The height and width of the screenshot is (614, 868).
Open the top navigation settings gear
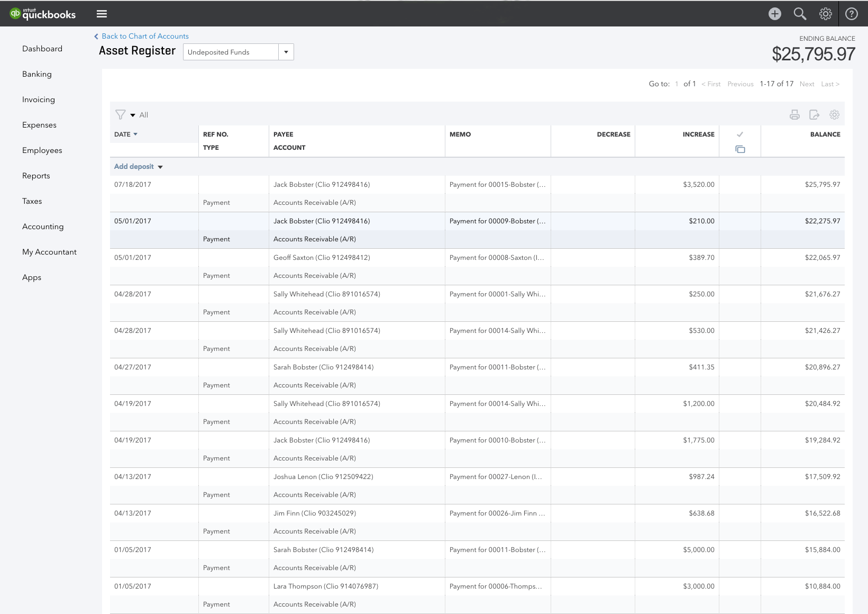pos(825,14)
